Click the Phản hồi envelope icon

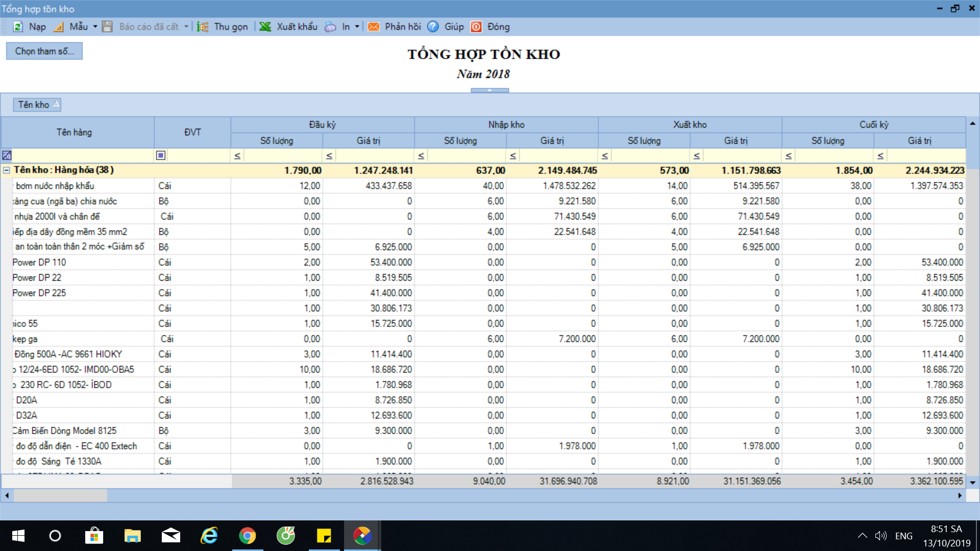click(374, 27)
